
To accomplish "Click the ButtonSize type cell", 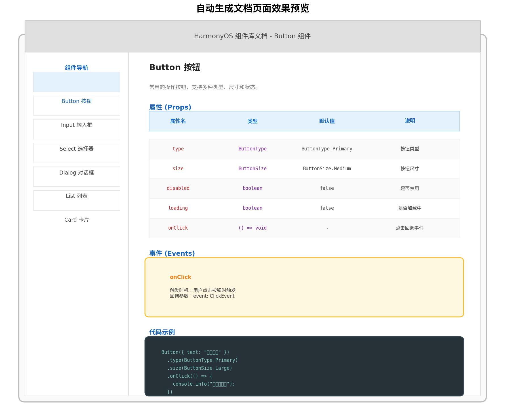I will [253, 169].
